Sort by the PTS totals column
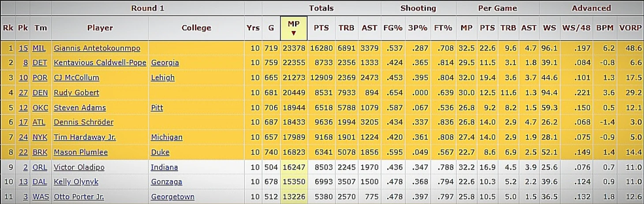The height and width of the screenshot is (204, 644). [x=321, y=28]
